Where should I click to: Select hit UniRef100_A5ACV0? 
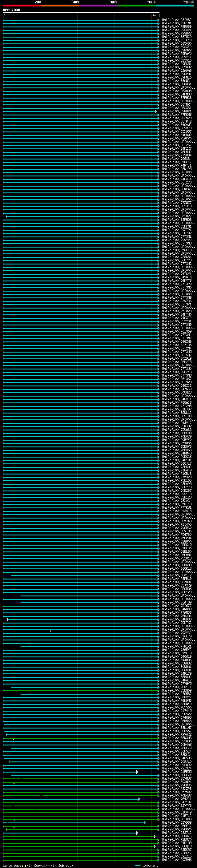tap(176, 139)
